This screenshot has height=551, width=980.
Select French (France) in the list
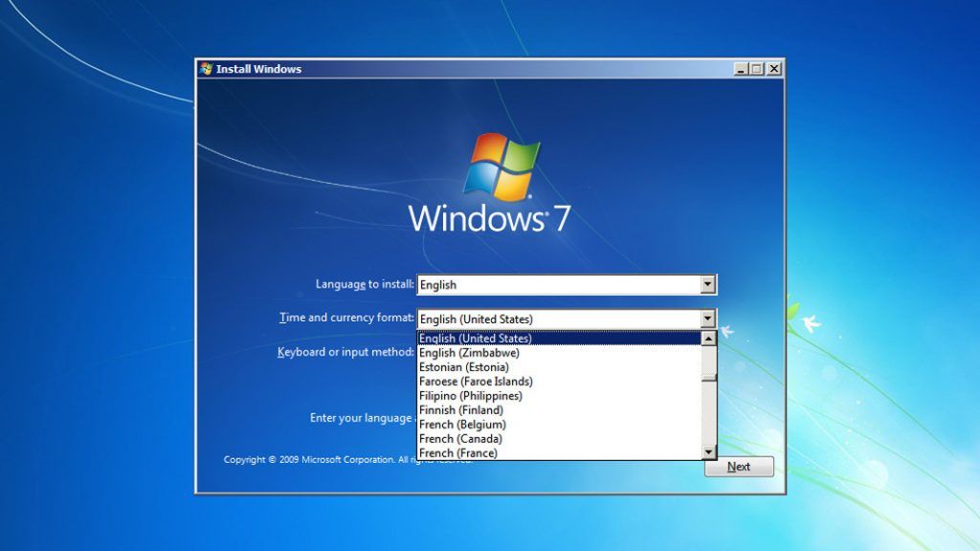pos(458,452)
